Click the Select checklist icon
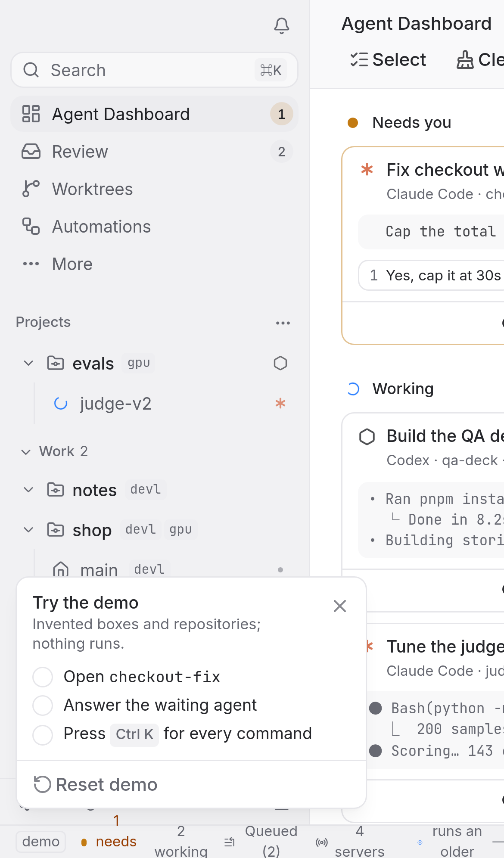This screenshot has width=504, height=858. (x=359, y=60)
